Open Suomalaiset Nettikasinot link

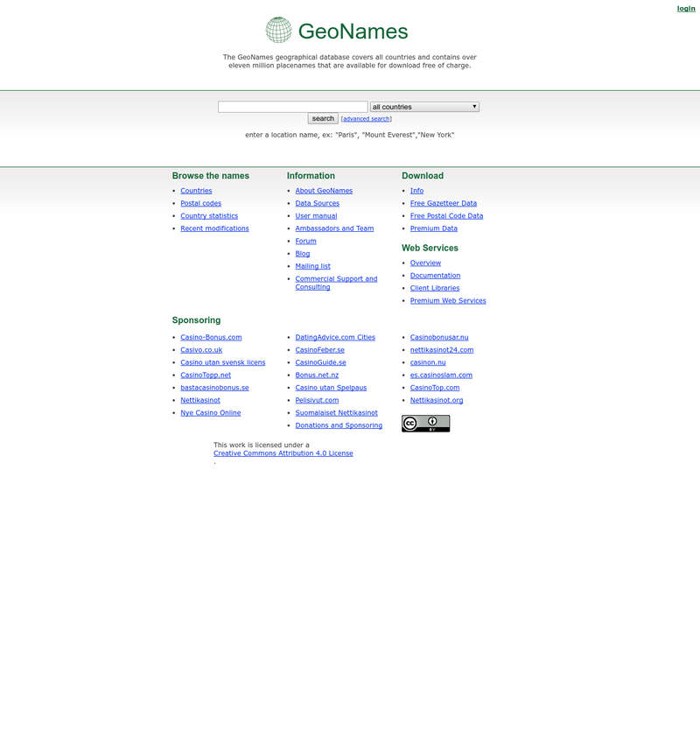tap(336, 412)
